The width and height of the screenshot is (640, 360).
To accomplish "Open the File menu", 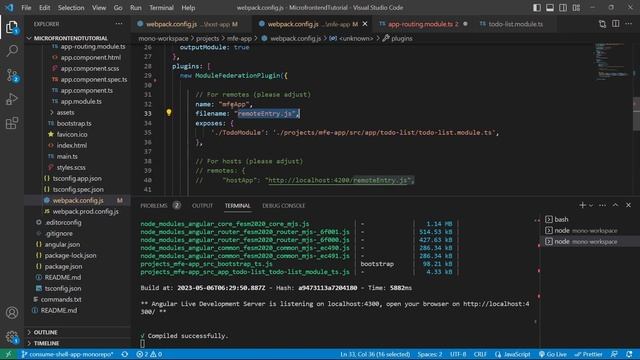I will click(x=26, y=8).
